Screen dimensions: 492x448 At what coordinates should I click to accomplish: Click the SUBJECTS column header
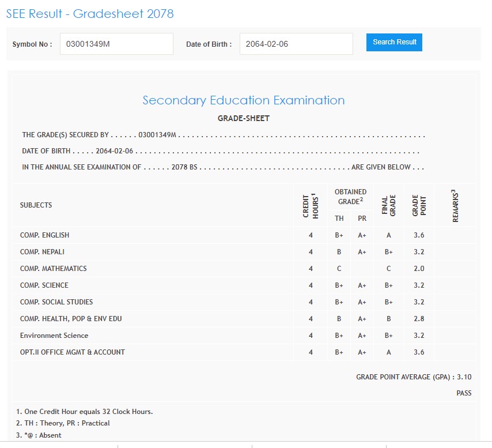(36, 205)
